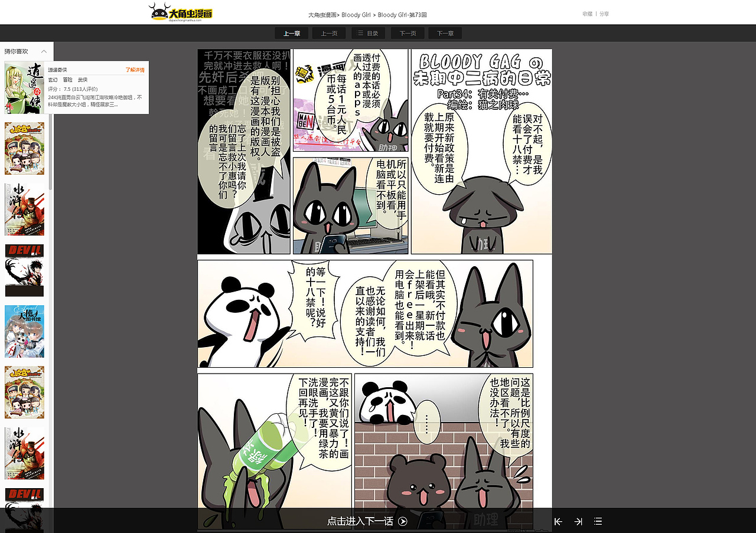Click the 冒险 genre tag

[67, 79]
